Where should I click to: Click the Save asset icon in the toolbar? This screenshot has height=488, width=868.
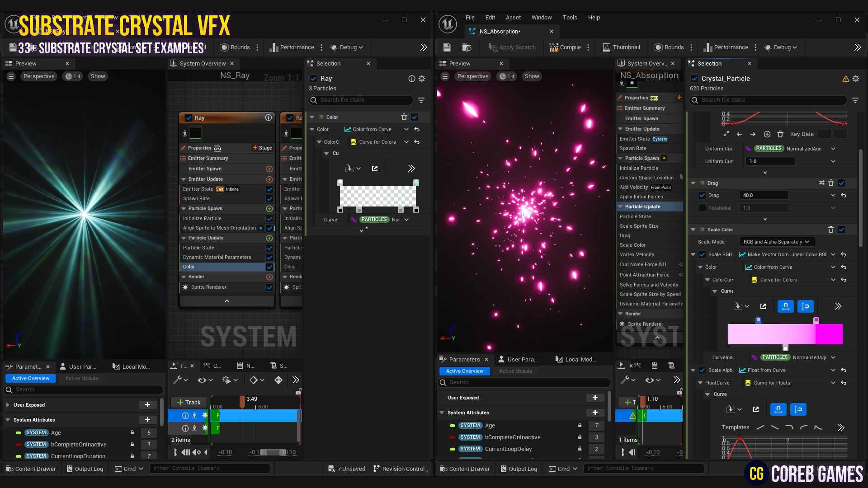coord(447,47)
